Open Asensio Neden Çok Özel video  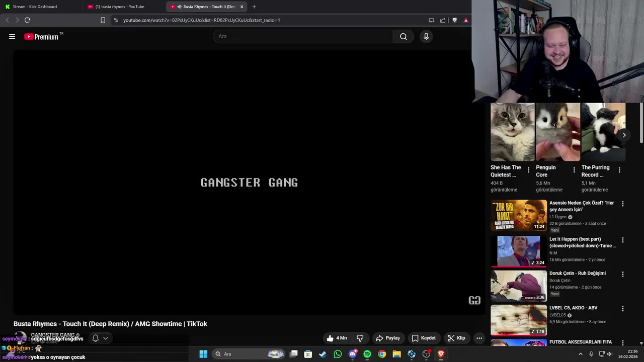[582, 206]
